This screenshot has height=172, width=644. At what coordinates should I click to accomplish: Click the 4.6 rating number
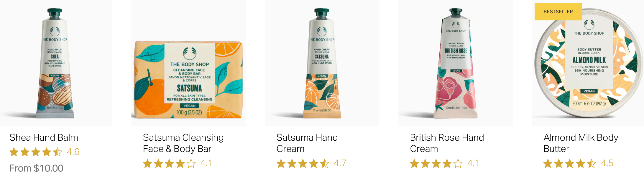point(73,152)
